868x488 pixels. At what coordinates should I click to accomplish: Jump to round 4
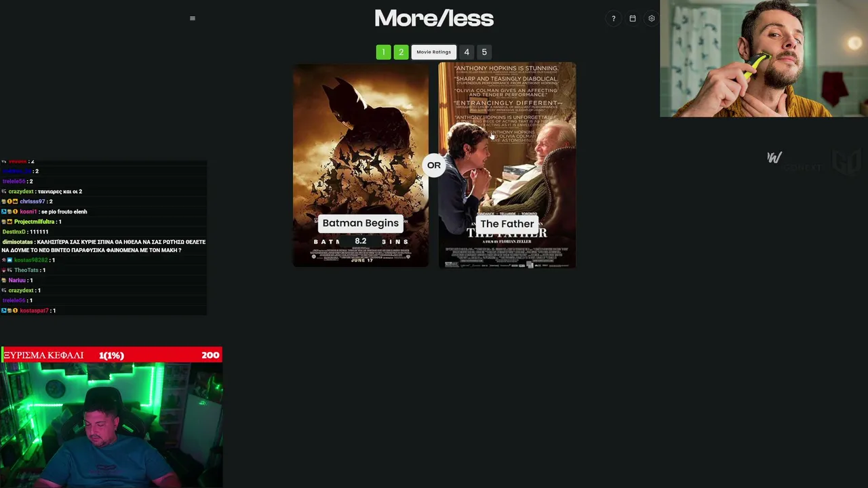(x=467, y=52)
